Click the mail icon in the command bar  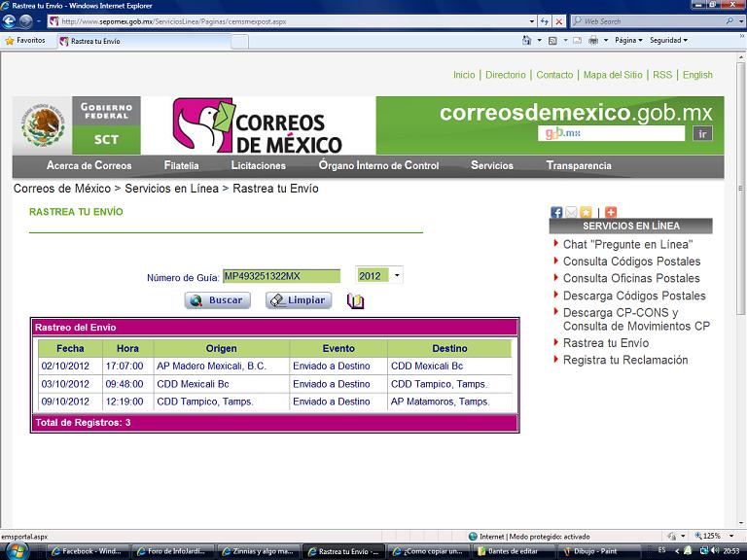pyautogui.click(x=577, y=41)
